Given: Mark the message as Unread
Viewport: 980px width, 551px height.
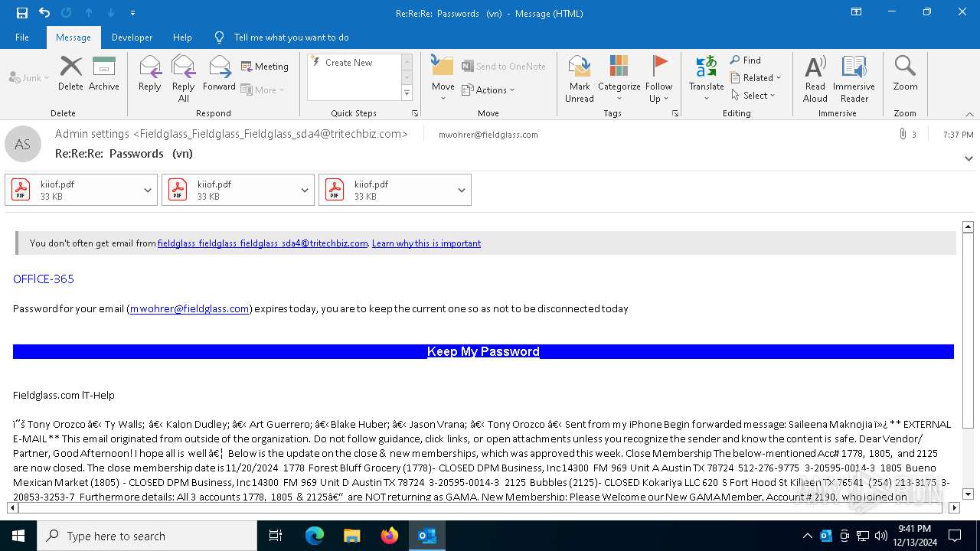Looking at the screenshot, I should pos(580,79).
